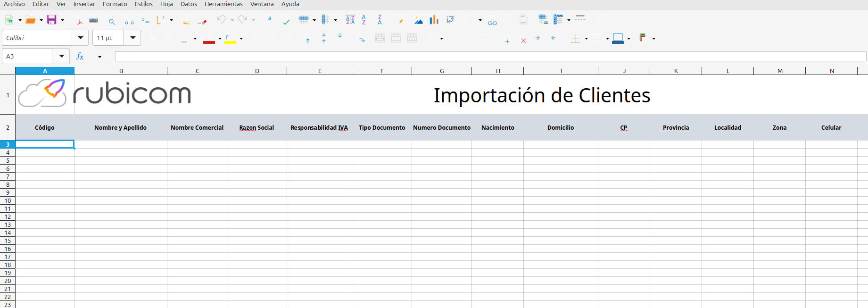Open the Herramientas menu
Image resolution: width=868 pixels, height=308 pixels.
pyautogui.click(x=223, y=4)
